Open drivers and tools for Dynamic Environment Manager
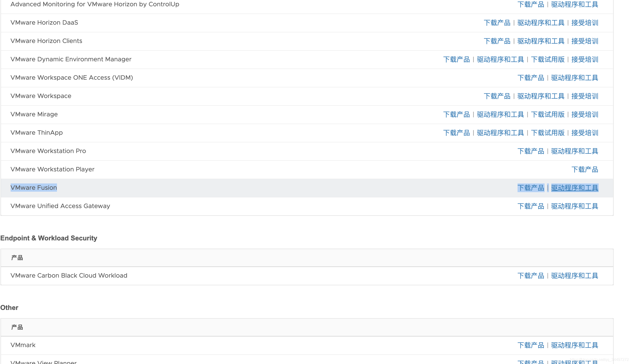This screenshot has width=631, height=364. [500, 59]
